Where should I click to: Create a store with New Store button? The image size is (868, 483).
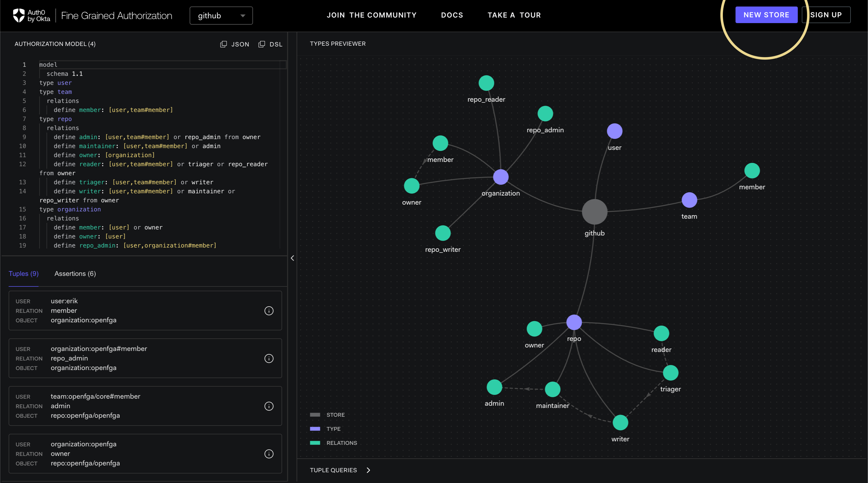coord(766,15)
